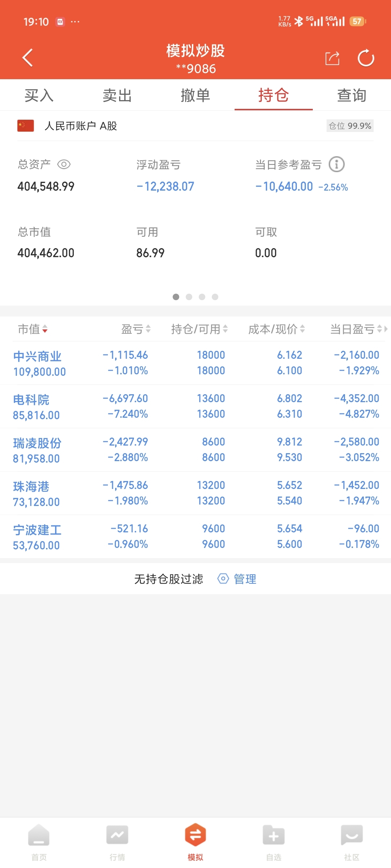Open the 查询 tab
Image resolution: width=391 pixels, height=868 pixels.
coord(352,95)
